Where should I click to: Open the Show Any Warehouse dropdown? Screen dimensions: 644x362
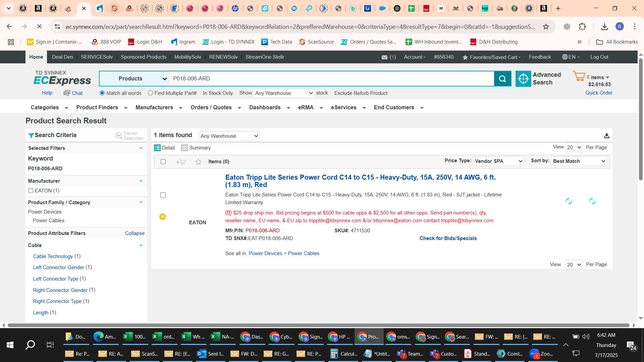pos(284,93)
